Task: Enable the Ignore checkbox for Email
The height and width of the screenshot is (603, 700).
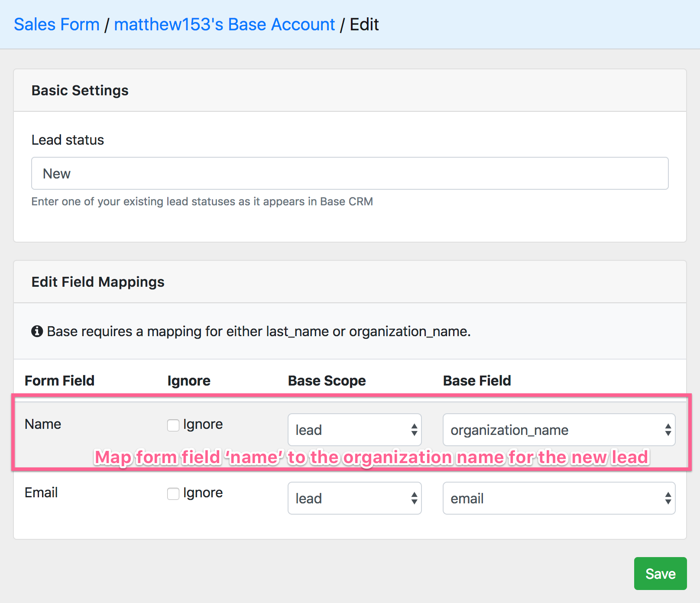Action: pyautogui.click(x=173, y=493)
